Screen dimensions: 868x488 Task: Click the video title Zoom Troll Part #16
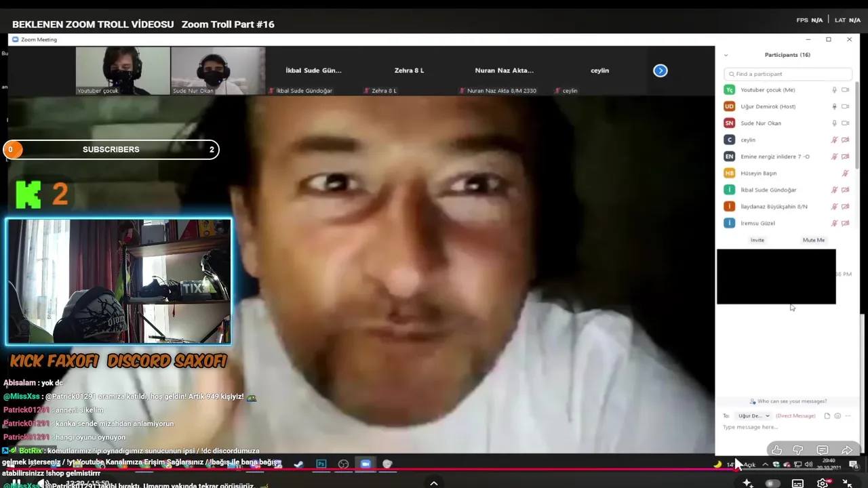(x=228, y=24)
